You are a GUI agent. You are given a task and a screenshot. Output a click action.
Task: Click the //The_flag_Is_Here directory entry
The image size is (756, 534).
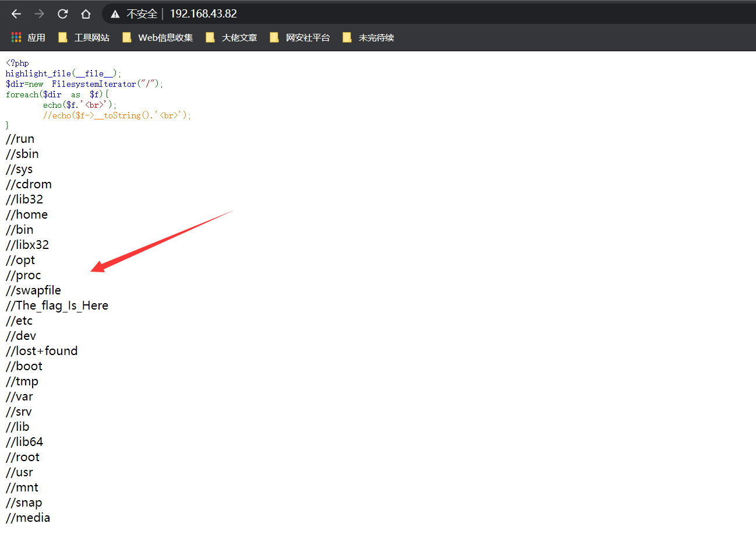(57, 305)
